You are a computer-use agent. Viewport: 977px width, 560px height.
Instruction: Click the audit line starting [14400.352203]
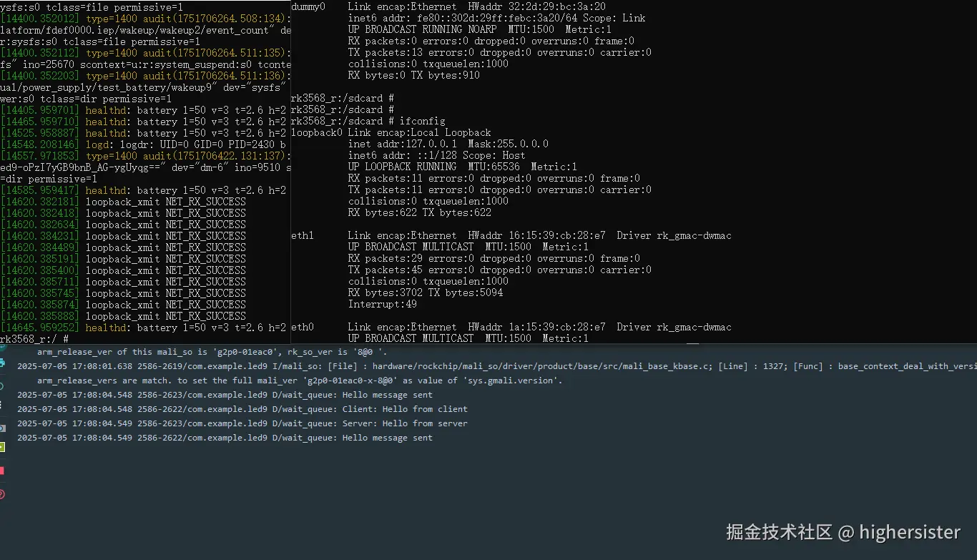tap(146, 76)
